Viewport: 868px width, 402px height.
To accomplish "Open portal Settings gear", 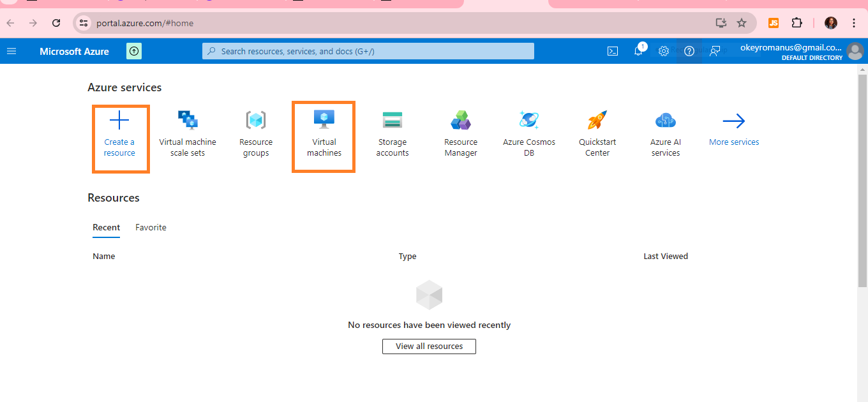I will pyautogui.click(x=664, y=51).
